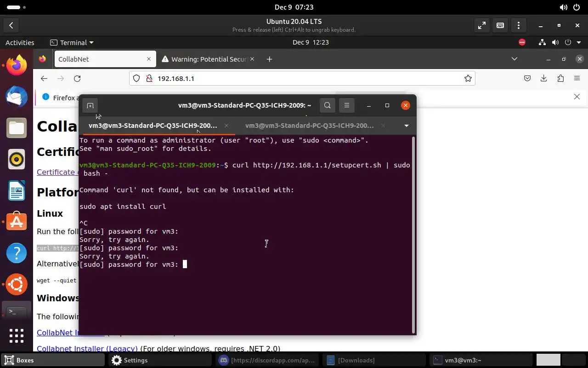Open Firefox extensions puzzle icon
This screenshot has width=588, height=368.
(560, 79)
